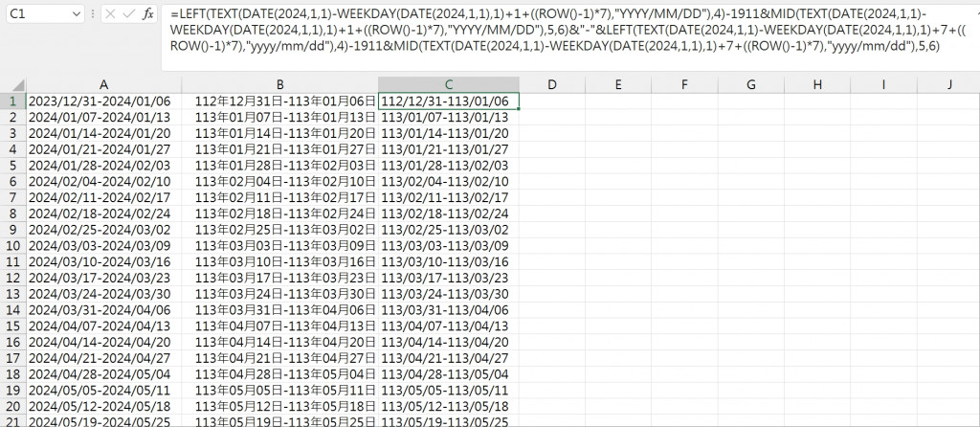Select cell 113/01/14-113/01/20
980x427 pixels.
click(x=449, y=133)
